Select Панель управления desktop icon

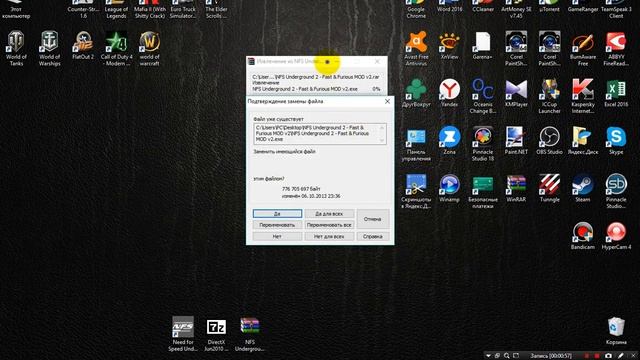coord(416,144)
